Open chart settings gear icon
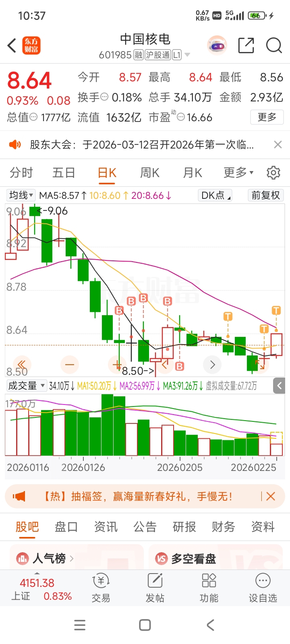This screenshot has width=290, height=644. pos(273,173)
